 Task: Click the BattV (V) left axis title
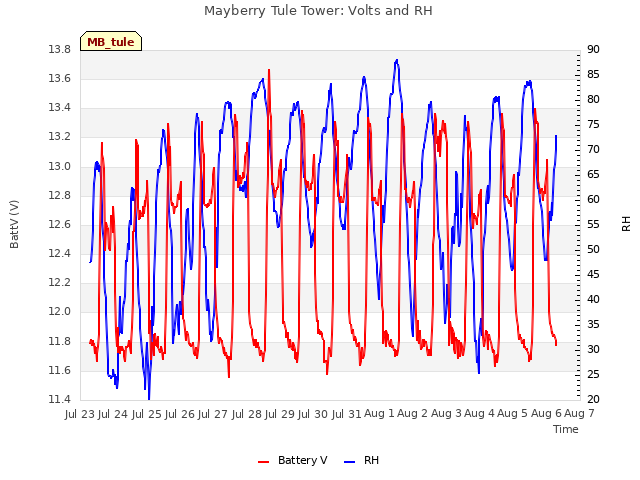[14, 224]
